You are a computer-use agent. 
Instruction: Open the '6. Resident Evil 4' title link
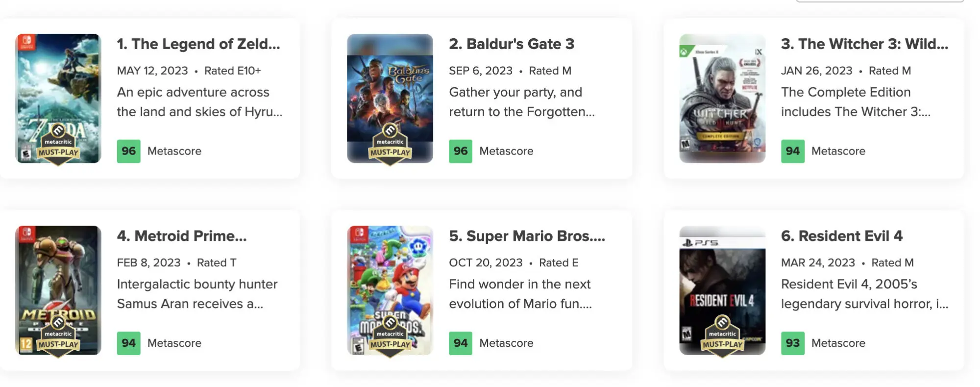coord(842,236)
